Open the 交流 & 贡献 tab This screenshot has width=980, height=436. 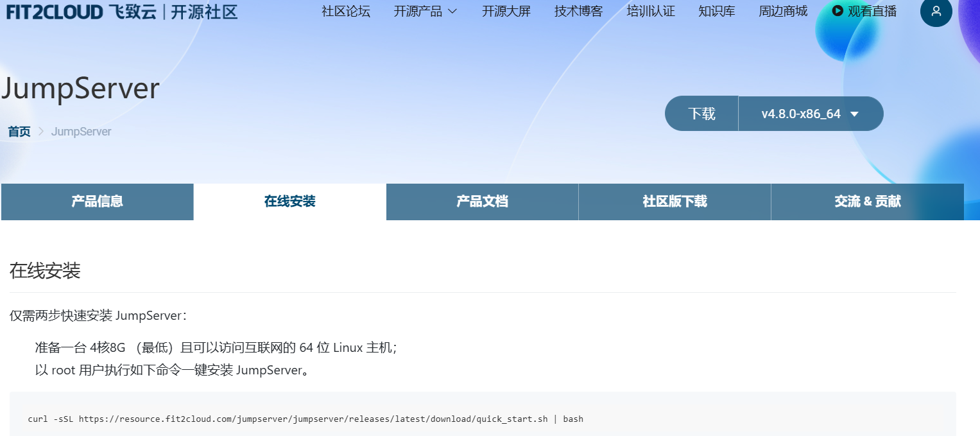867,202
